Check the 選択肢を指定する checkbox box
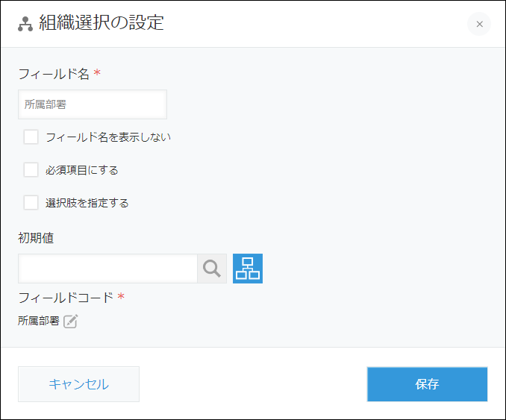Viewport: 506px width, 420px height. [x=31, y=203]
